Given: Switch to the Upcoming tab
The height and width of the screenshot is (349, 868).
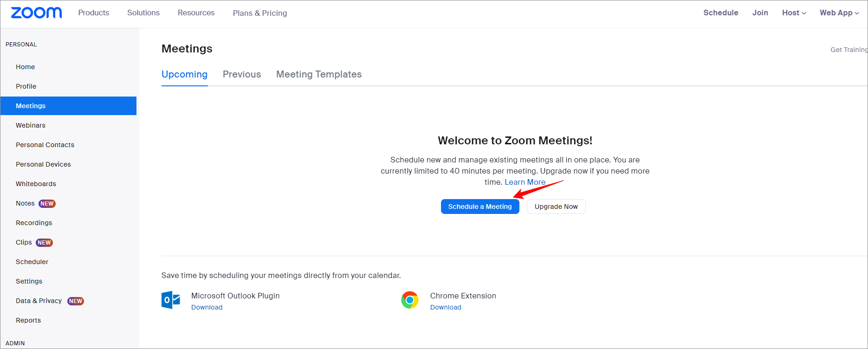Looking at the screenshot, I should [184, 74].
